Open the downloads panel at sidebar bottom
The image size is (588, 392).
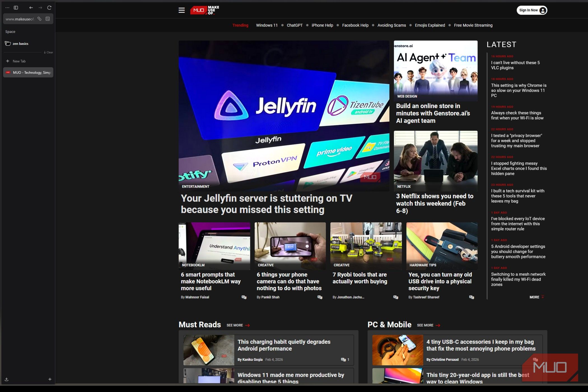click(6, 379)
